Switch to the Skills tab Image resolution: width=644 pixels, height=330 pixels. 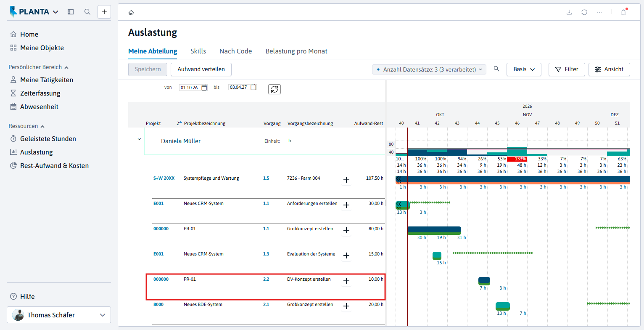(x=198, y=51)
